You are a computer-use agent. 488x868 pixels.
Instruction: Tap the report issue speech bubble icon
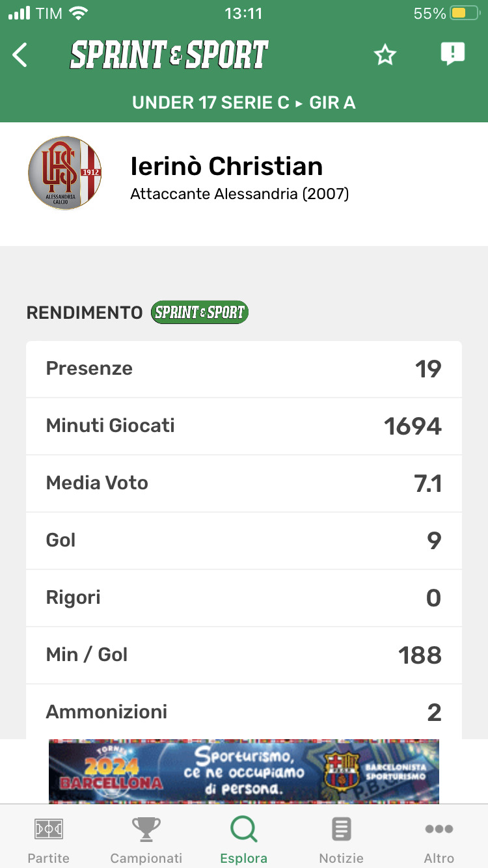point(452,54)
